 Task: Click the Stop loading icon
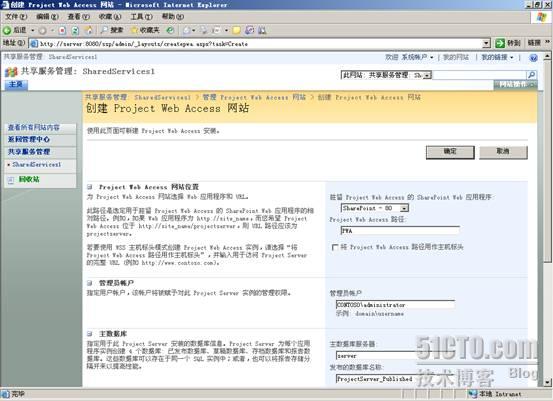point(62,30)
